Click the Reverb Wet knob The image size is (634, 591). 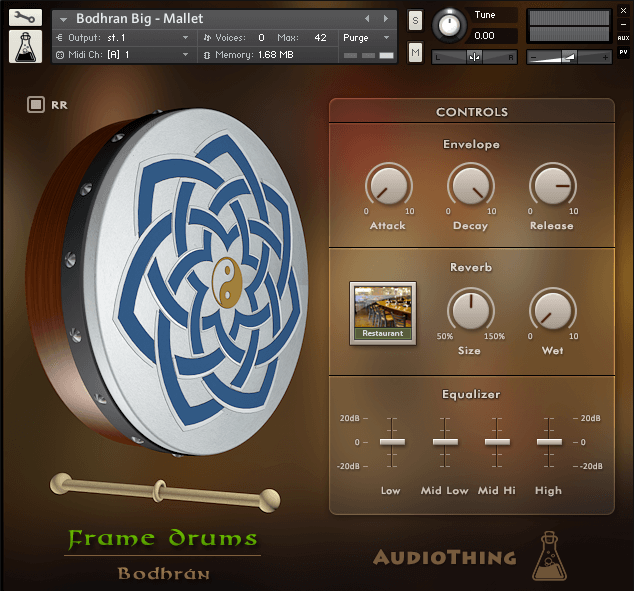pos(553,310)
